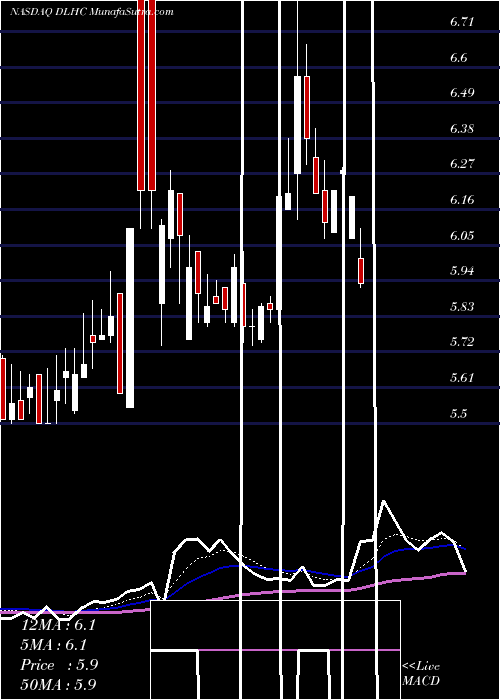500x700 pixels.
Task: Click the 5.61 price axis label
Action: 462,377
